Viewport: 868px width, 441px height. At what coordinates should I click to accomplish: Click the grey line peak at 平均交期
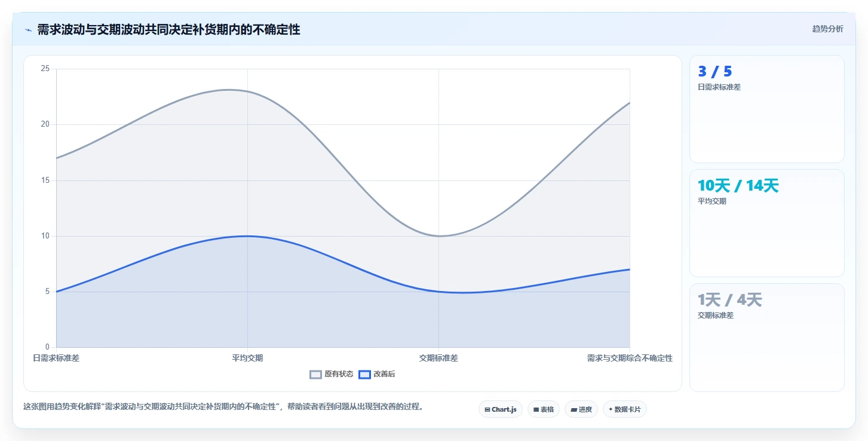tap(247, 91)
